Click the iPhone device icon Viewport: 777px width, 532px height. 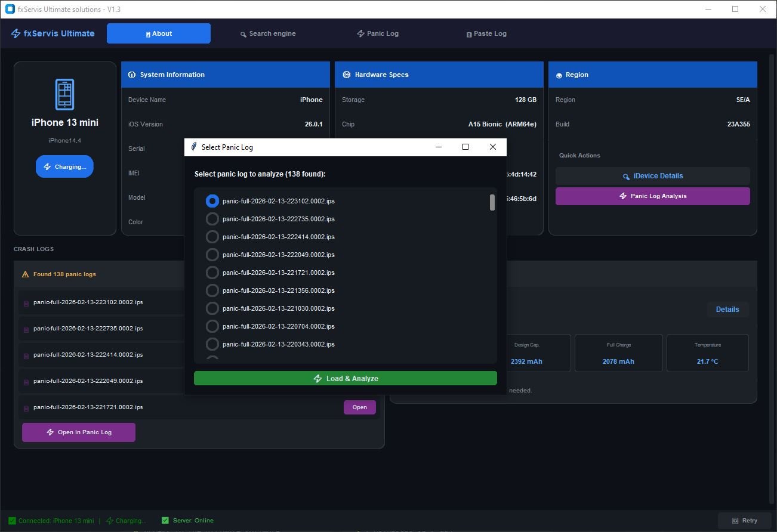(64, 94)
